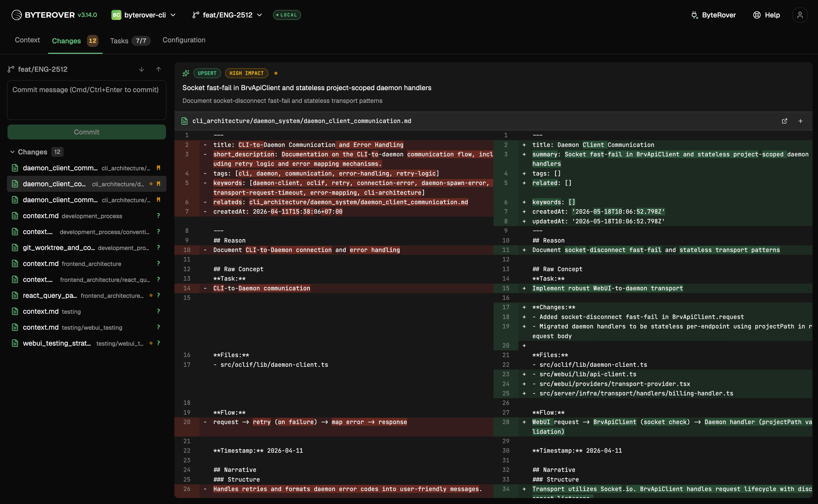Click the header branch icon before feat/ENG-2512
The height and width of the screenshot is (504, 818).
click(196, 15)
